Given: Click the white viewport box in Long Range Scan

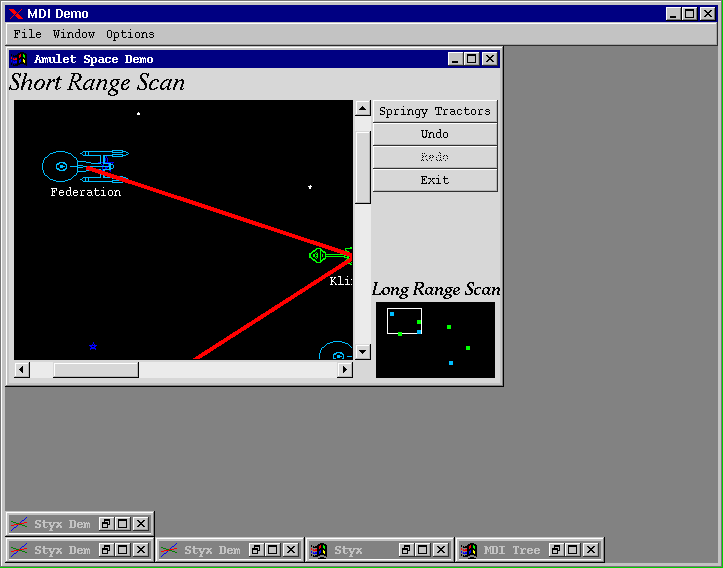Looking at the screenshot, I should pos(404,321).
